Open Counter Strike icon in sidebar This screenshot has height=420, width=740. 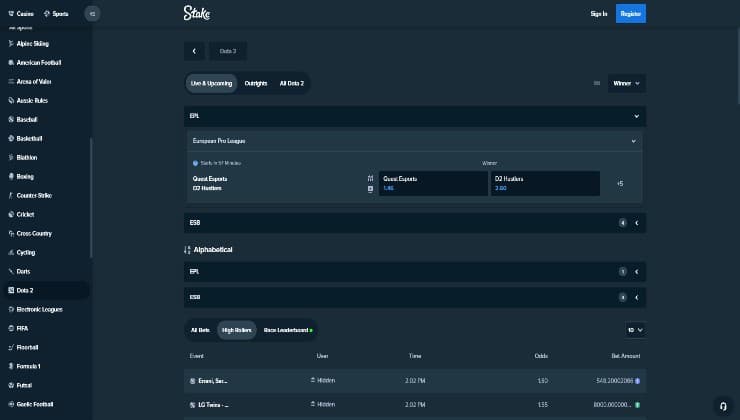pos(11,195)
